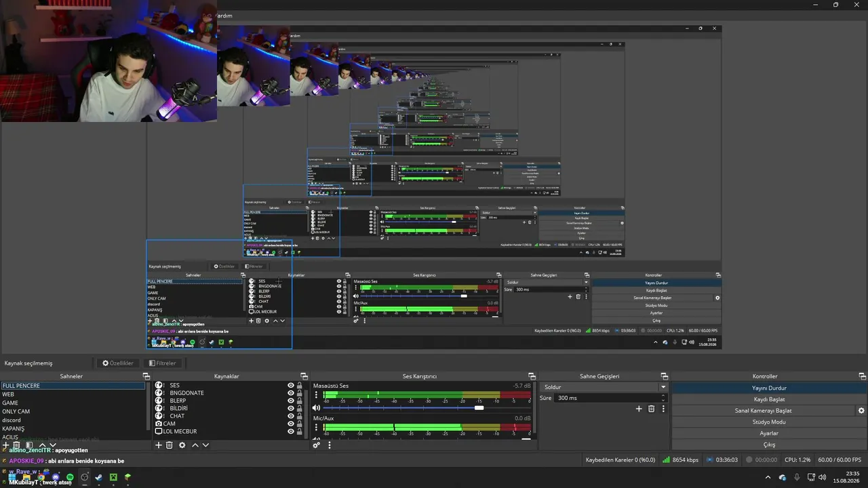Image resolution: width=868 pixels, height=488 pixels.
Task: Toggle visibility of LOL MECBUR source
Action: pos(291,431)
